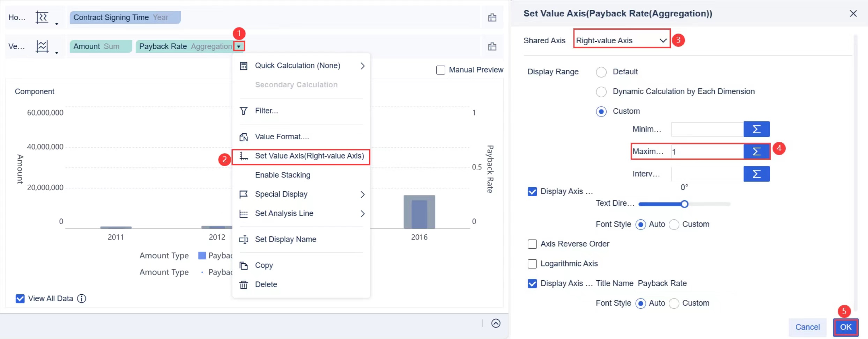
Task: Click the sigma formula button beside Maximum field
Action: [756, 152]
